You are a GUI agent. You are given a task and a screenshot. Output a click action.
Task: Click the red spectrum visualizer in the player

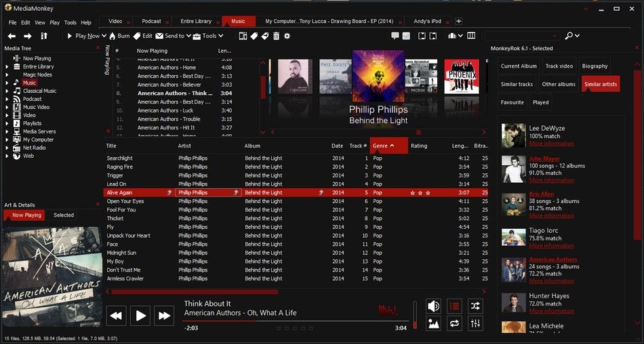coord(388,310)
